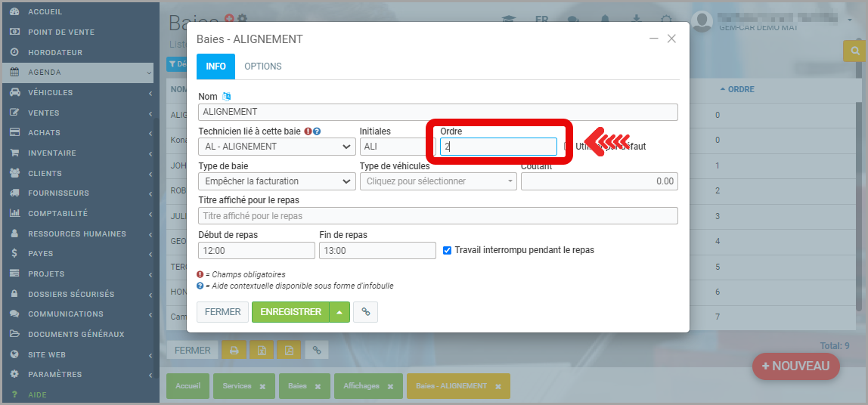This screenshot has width=868, height=405.
Task: Switch to the Options tab
Action: (x=262, y=66)
